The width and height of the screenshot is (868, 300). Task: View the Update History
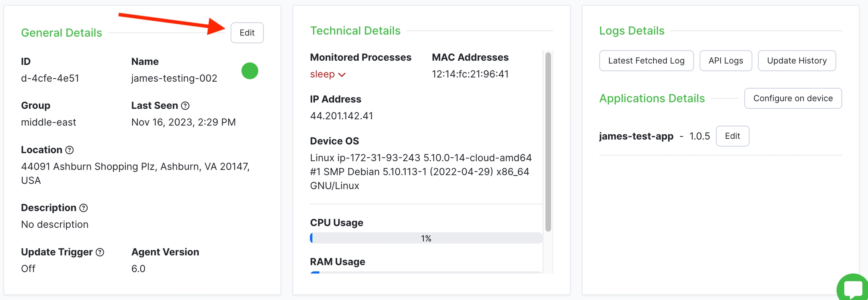click(796, 61)
